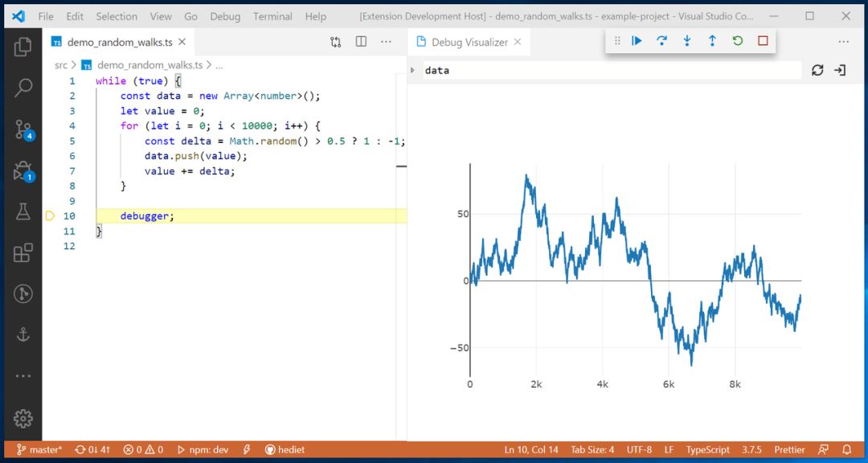868x463 pixels.
Task: Switch to the Debug Visualizer tab
Action: coord(469,43)
